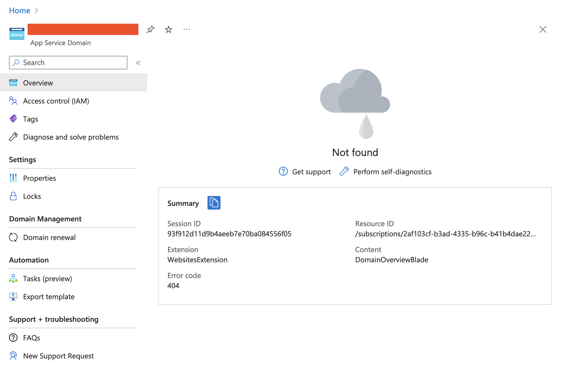
Task: Click the WebsitesExtension value
Action: [197, 260]
